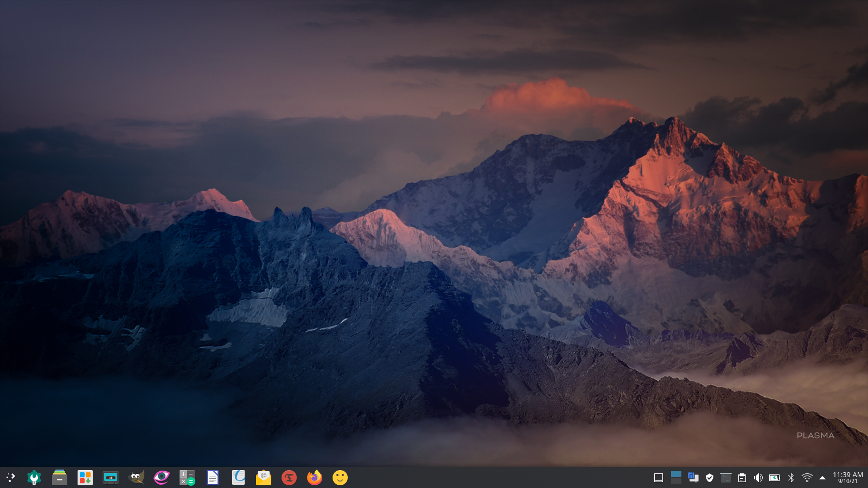Expand hidden system tray icons arrow
The width and height of the screenshot is (868, 488).
point(822,478)
